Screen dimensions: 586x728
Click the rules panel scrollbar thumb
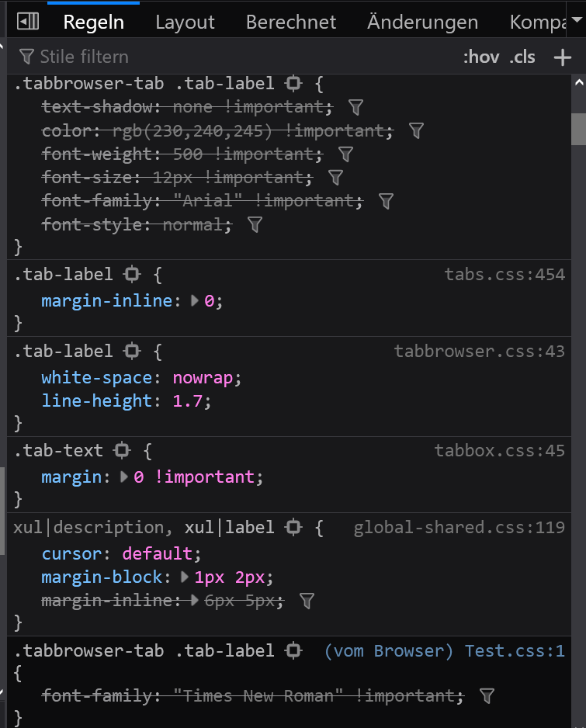click(578, 129)
